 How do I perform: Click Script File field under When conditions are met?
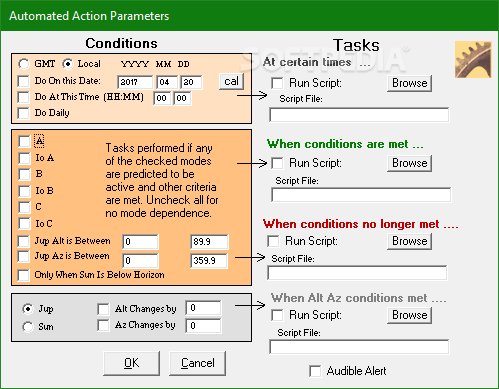(x=361, y=195)
